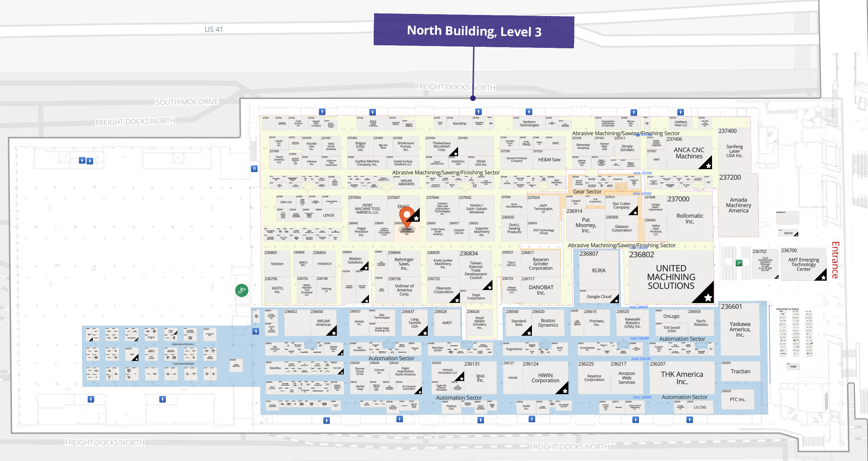The height and width of the screenshot is (461, 868).
Task: Select the HE&M Saw booth
Action: (549, 160)
